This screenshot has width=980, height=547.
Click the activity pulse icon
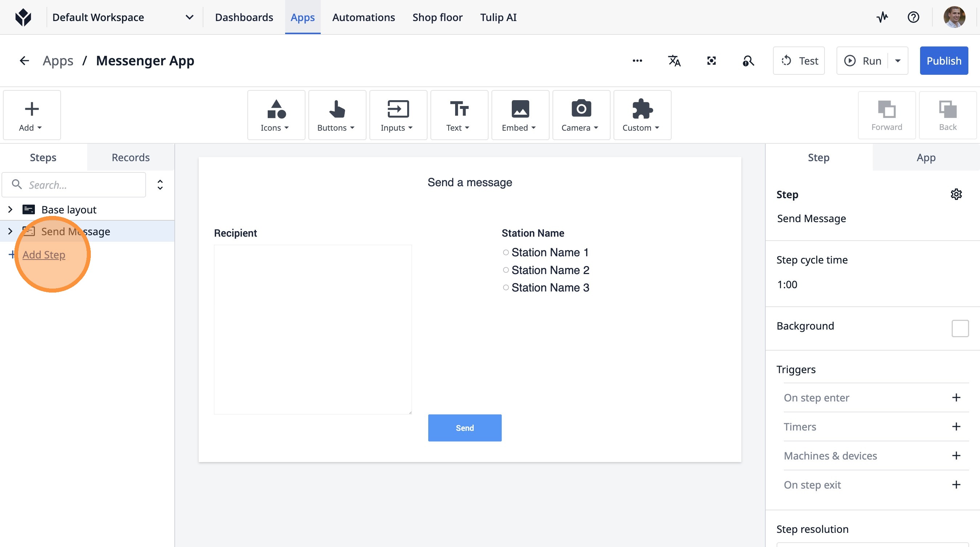tap(882, 17)
